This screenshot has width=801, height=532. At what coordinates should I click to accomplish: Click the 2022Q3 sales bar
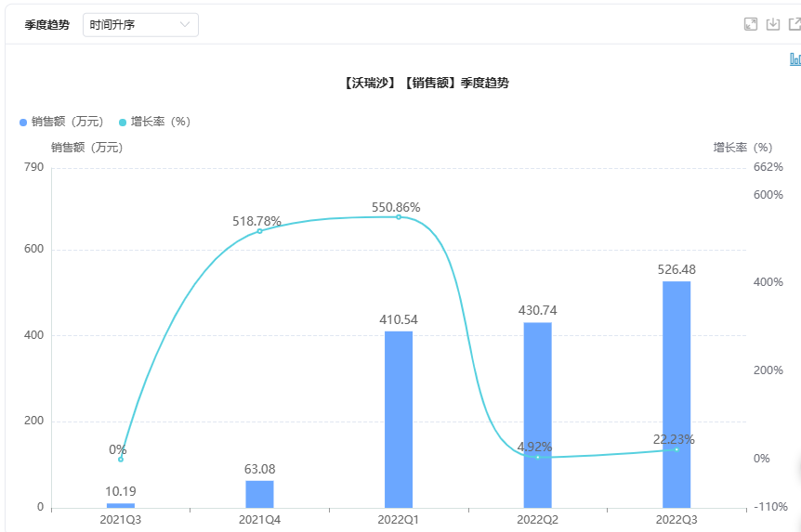pos(676,395)
